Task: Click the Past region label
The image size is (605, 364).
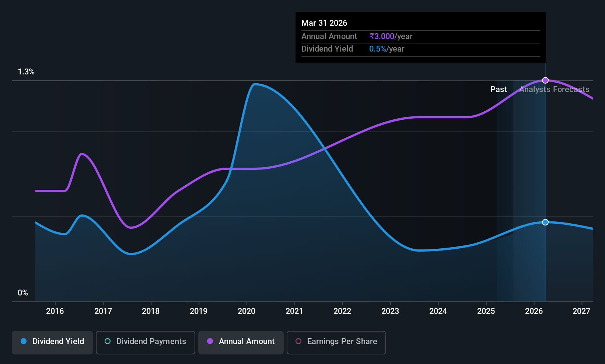Action: click(499, 89)
